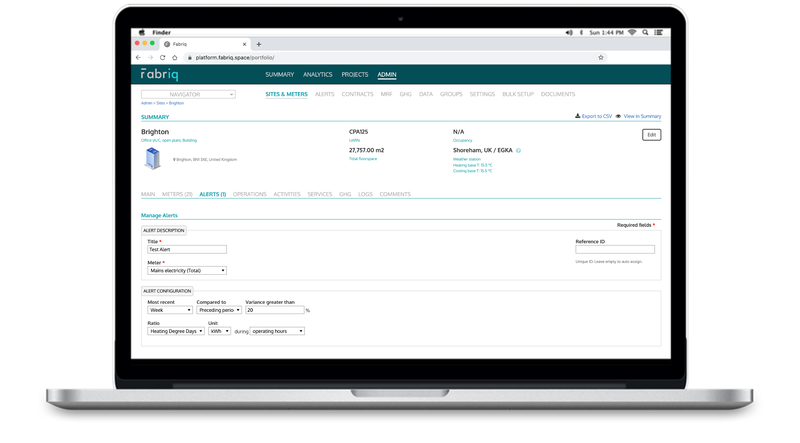Open the Finder menu
Screen dimensions: 800x443
(x=161, y=32)
